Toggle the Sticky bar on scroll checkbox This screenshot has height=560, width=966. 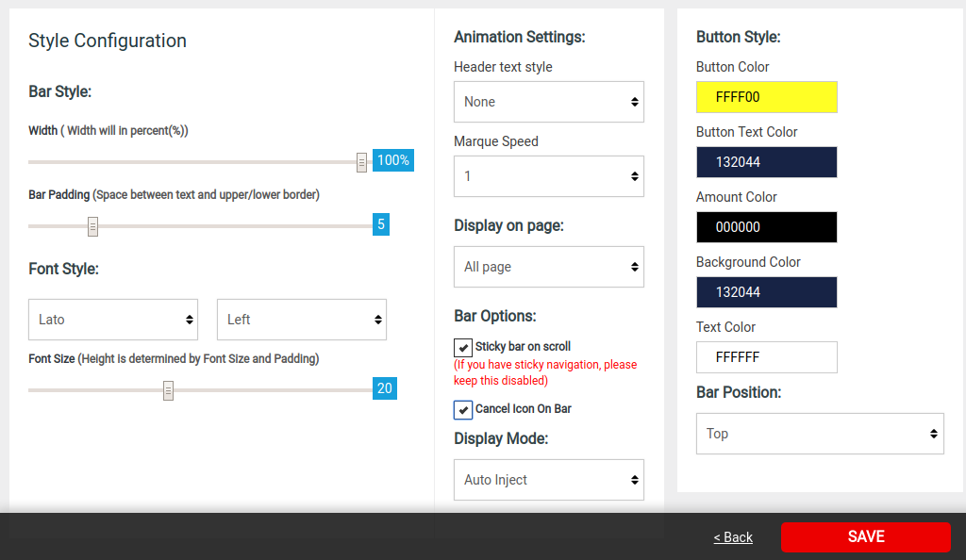463,348
